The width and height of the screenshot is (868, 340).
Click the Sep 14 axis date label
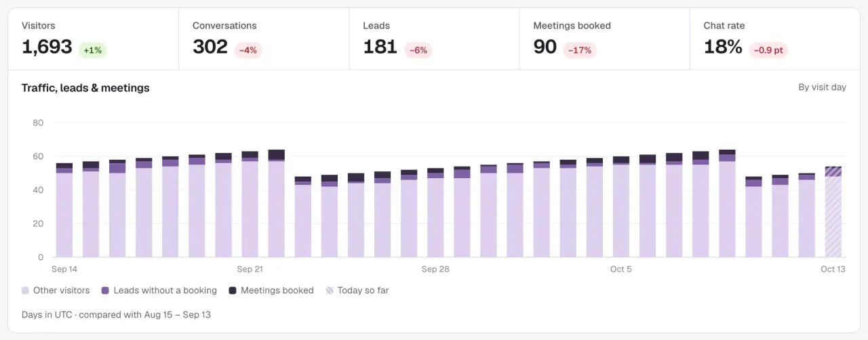click(x=64, y=269)
